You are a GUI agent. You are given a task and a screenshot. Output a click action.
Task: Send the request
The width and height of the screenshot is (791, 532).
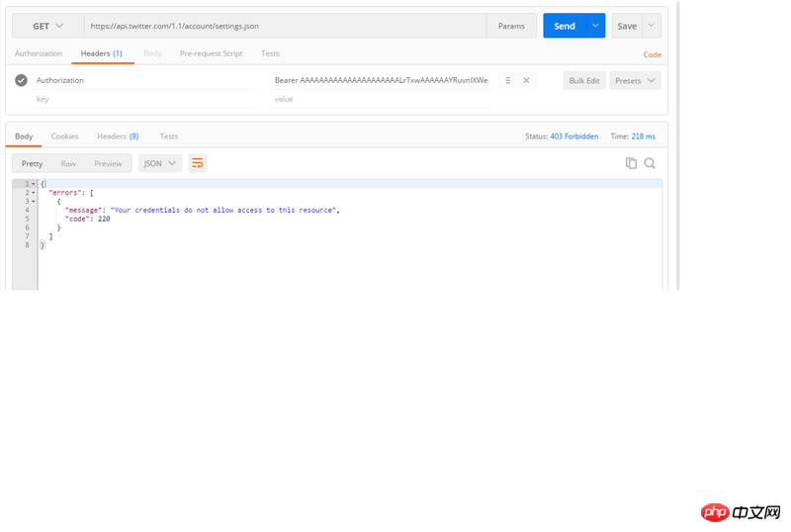click(565, 26)
